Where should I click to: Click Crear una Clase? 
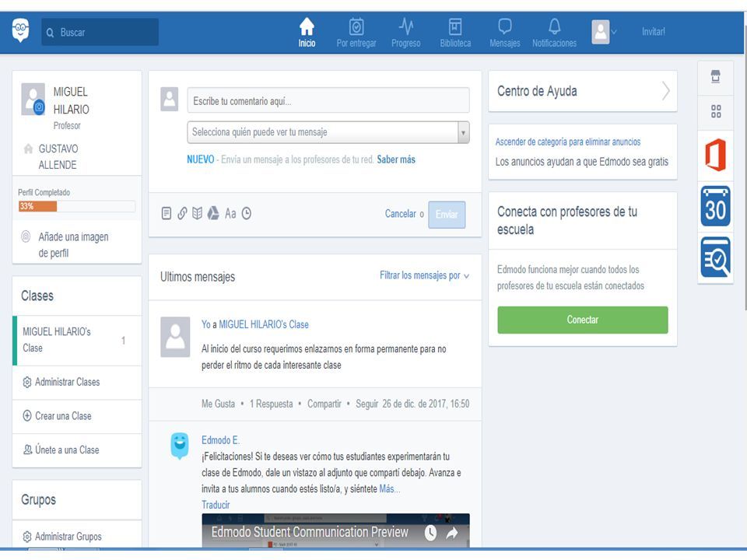(x=63, y=415)
